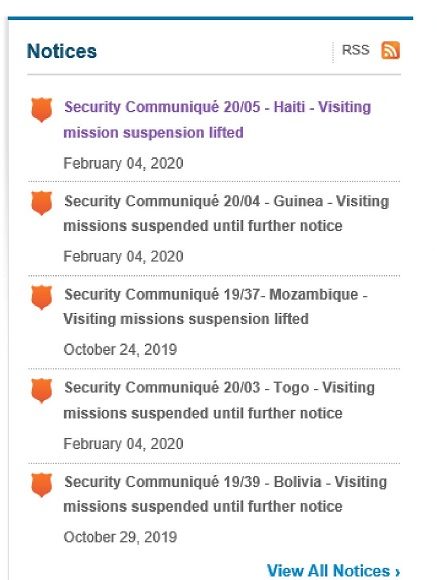Click the shield icon beside Mozambique communiqué
The width and height of the screenshot is (437, 580).
[41, 297]
